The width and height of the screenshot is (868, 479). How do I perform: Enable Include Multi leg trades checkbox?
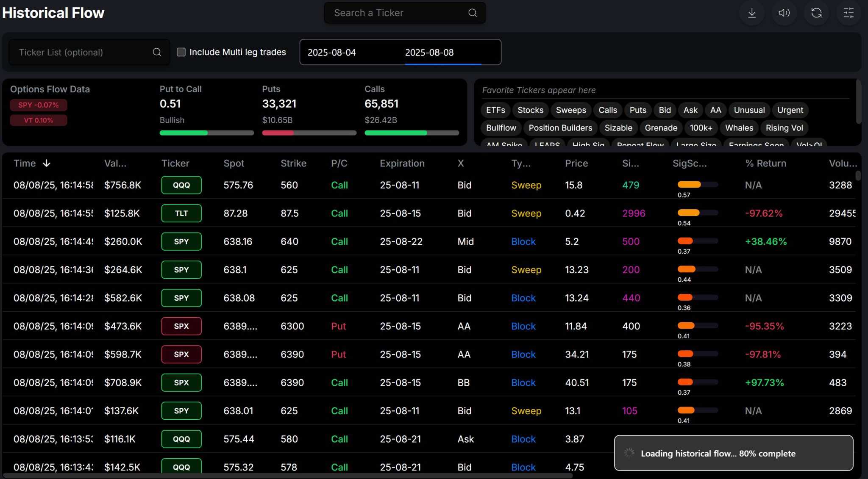(181, 52)
